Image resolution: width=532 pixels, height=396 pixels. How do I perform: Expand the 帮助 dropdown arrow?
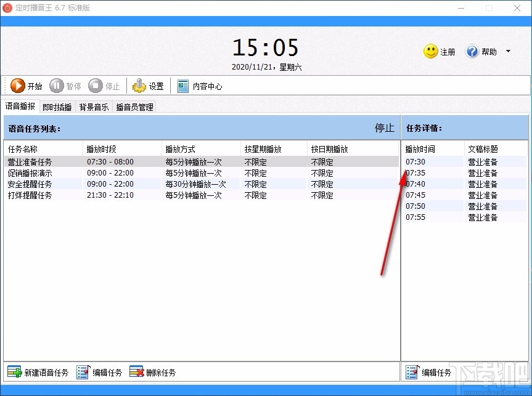click(x=507, y=52)
